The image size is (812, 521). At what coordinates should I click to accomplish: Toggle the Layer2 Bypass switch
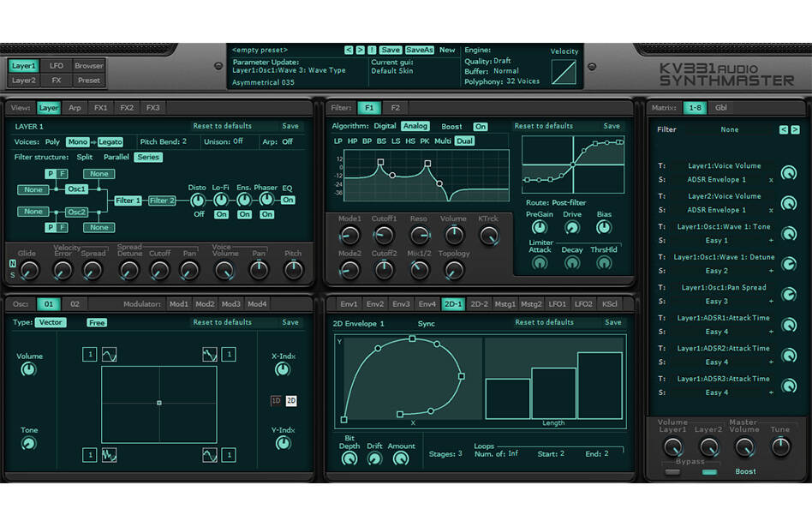(x=709, y=472)
